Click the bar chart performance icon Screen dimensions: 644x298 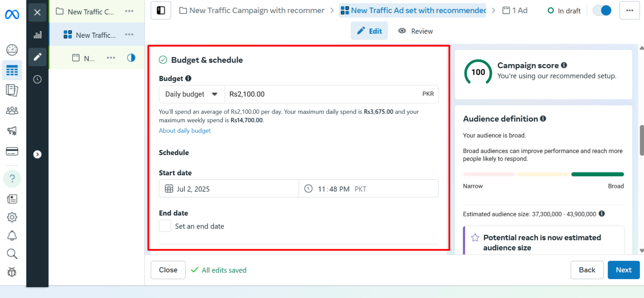click(38, 35)
